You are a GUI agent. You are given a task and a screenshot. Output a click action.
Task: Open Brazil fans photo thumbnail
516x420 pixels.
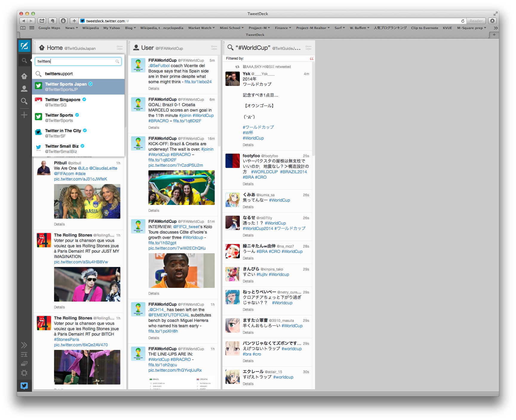pyautogui.click(x=182, y=188)
